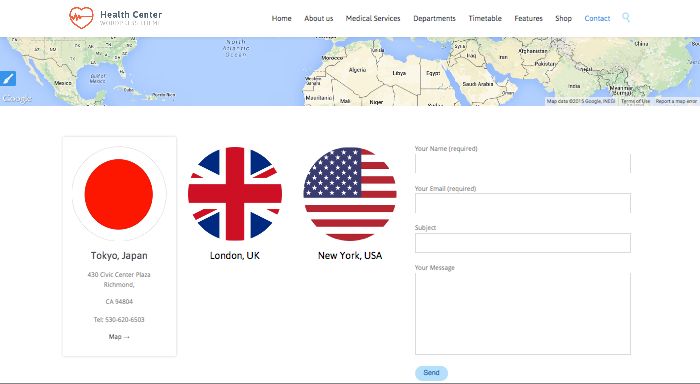Open the paintbrush customizer icon on map
This screenshot has height=384, width=700.
(x=8, y=79)
